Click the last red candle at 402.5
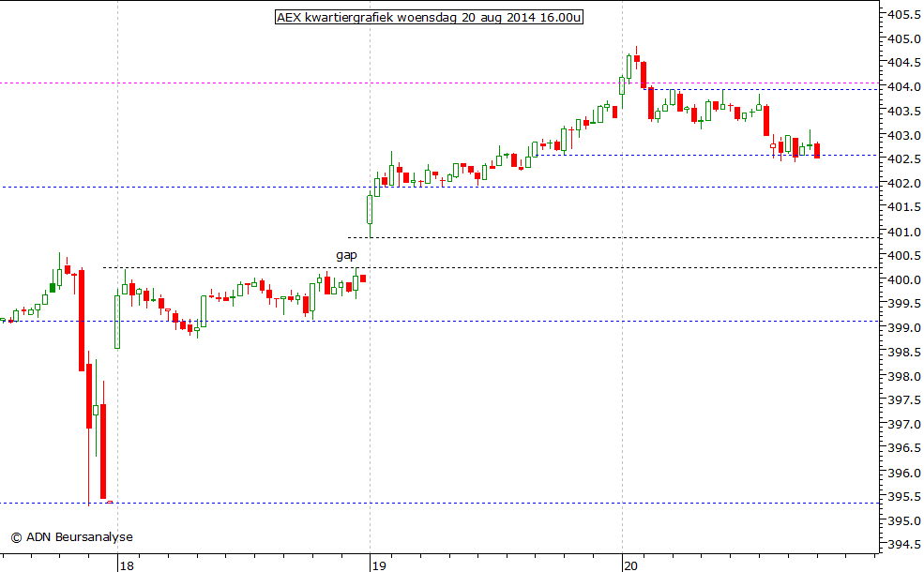Viewport: 924px width, 572px height. [817, 150]
